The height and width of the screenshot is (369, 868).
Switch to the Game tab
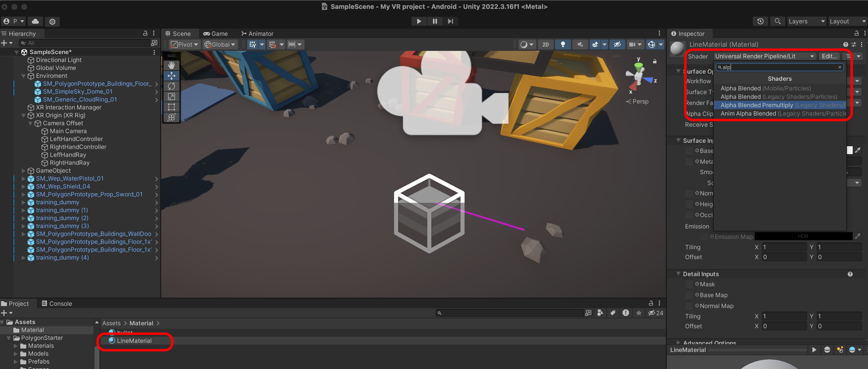[216, 34]
